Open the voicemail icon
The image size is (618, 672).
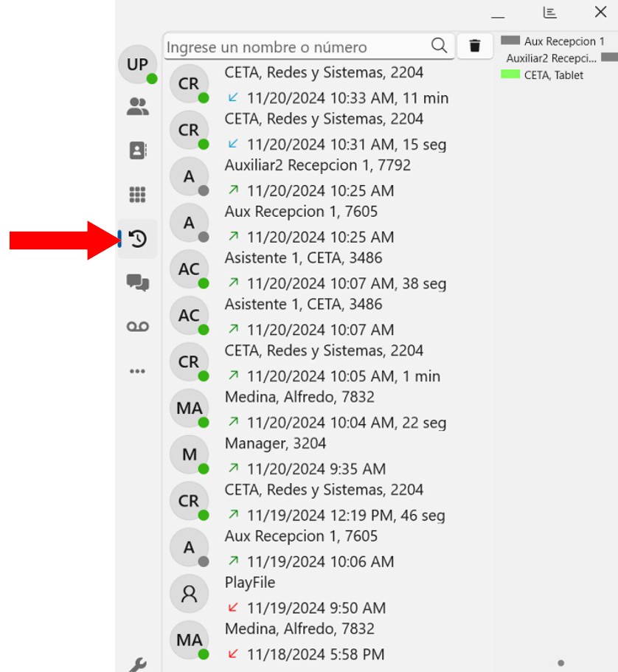click(x=137, y=327)
